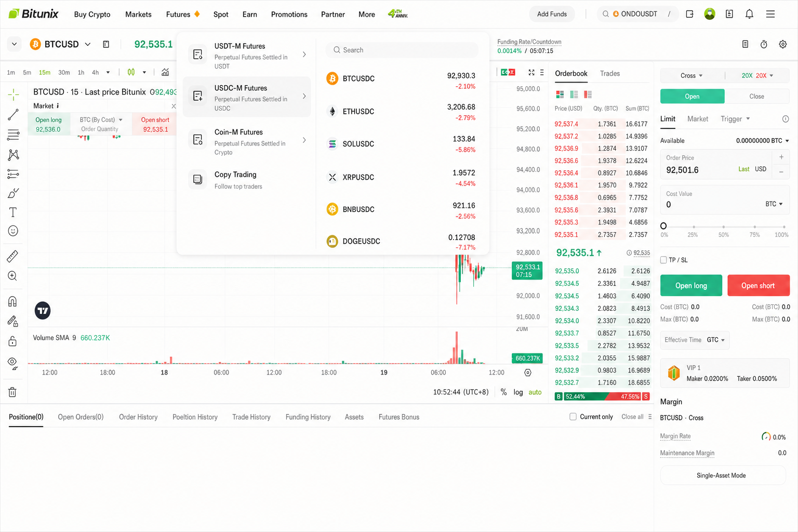The width and height of the screenshot is (798, 532).
Task: Expand the BTCUSD pair selector
Action: 88,44
